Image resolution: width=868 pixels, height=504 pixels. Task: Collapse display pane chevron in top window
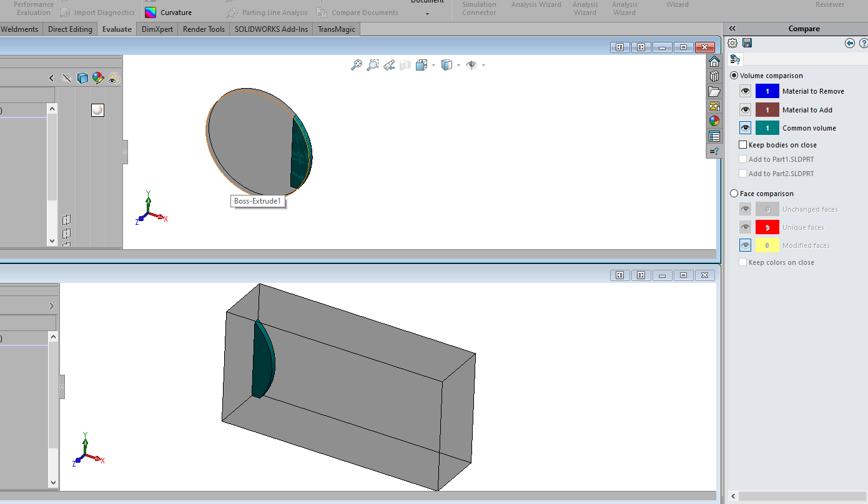[51, 78]
